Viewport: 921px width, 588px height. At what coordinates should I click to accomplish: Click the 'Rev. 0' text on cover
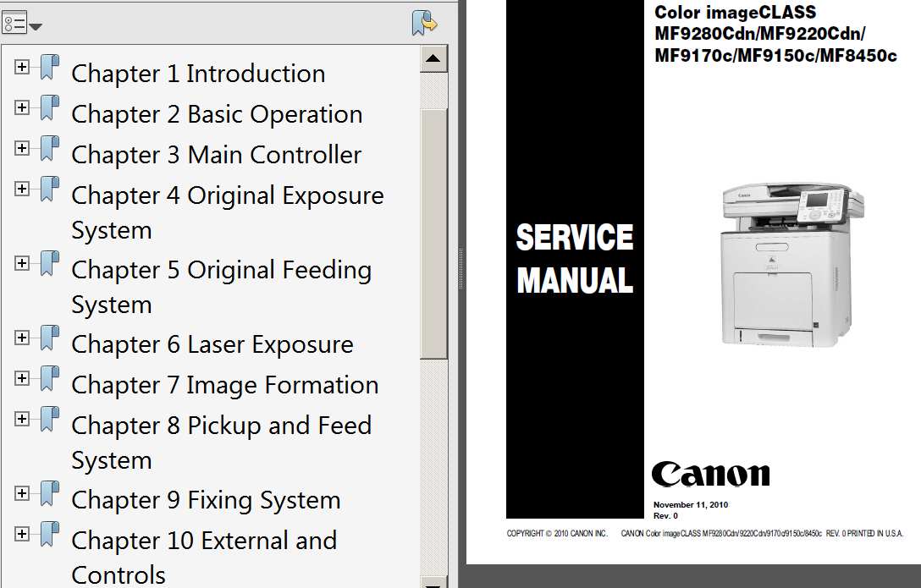click(x=665, y=516)
